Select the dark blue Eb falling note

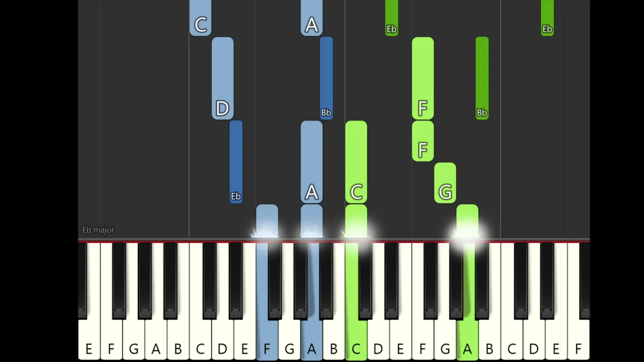pos(236,162)
